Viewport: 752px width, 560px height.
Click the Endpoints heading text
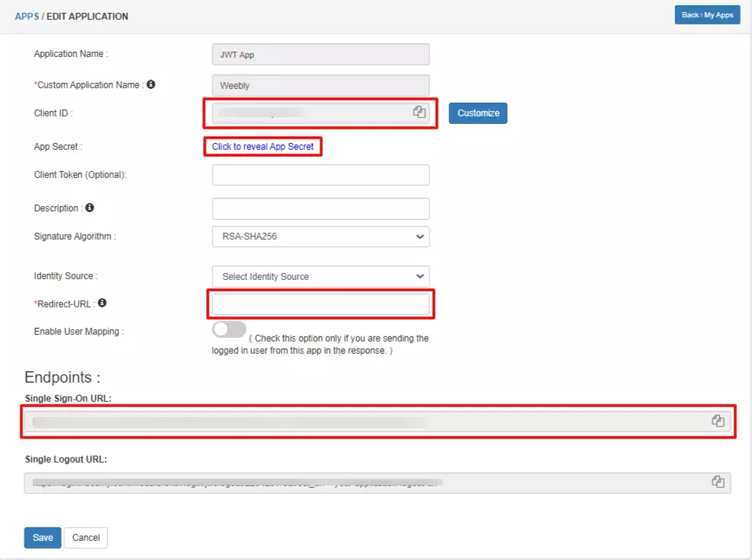(x=62, y=377)
